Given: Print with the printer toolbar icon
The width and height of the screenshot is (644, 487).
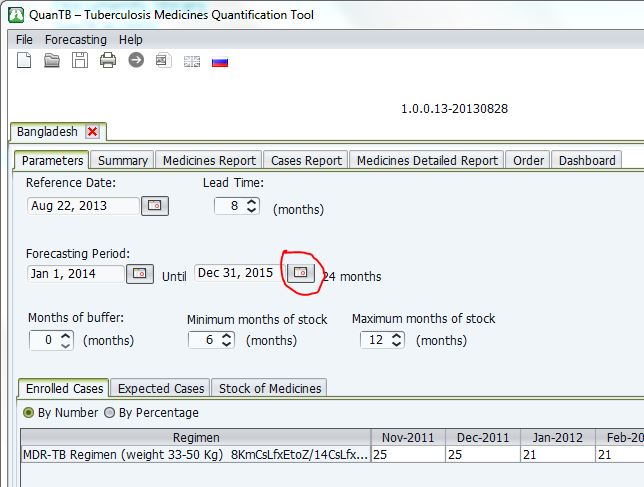Looking at the screenshot, I should (x=108, y=60).
